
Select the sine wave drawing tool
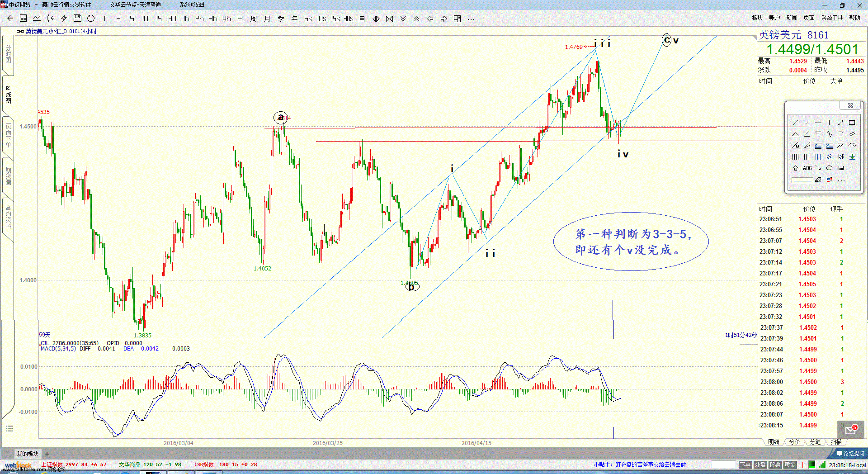(830, 134)
